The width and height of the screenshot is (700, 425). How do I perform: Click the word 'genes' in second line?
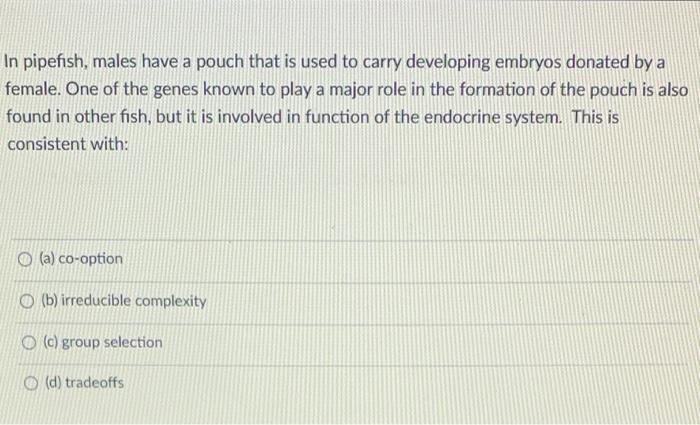176,90
